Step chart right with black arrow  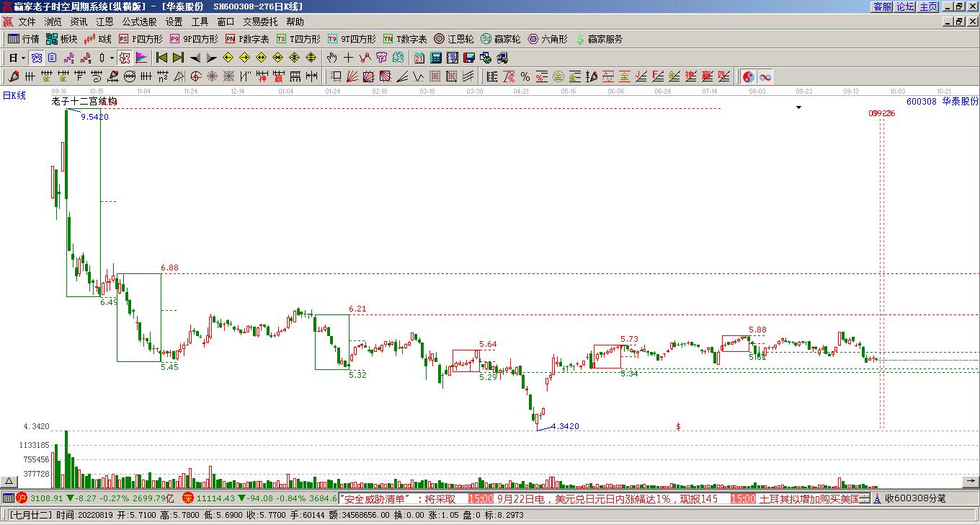coord(212,58)
